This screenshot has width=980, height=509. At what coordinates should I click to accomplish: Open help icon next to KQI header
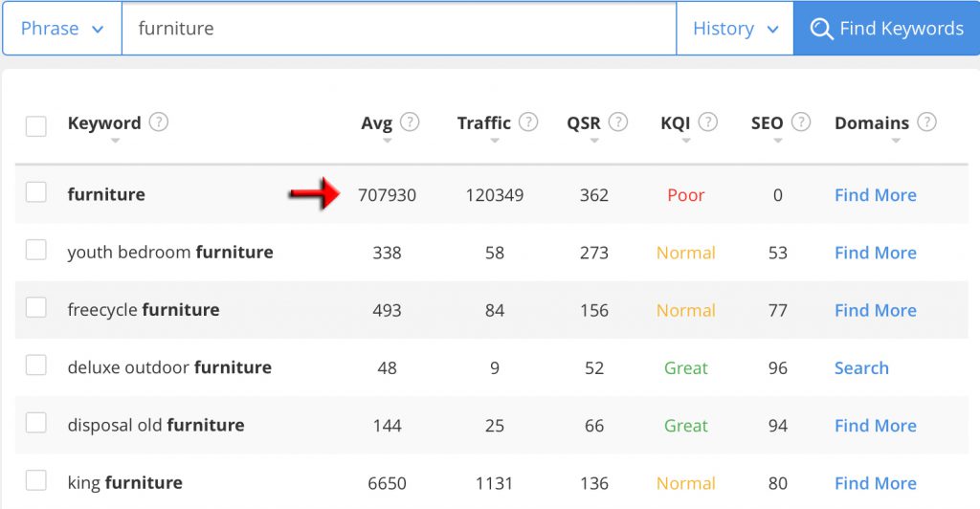point(707,122)
